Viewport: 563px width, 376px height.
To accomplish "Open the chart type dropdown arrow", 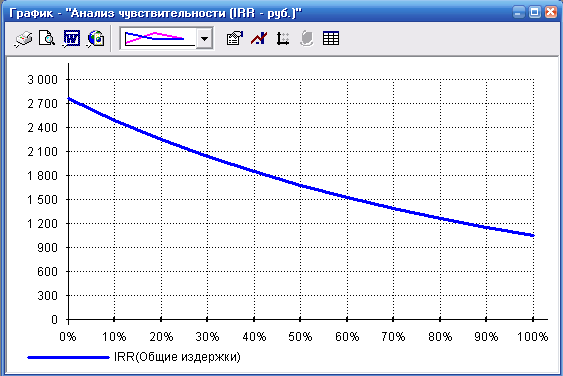I will click(204, 38).
